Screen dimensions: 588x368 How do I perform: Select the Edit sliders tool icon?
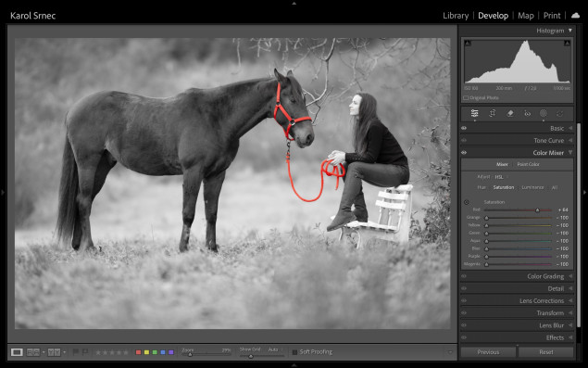coord(475,113)
